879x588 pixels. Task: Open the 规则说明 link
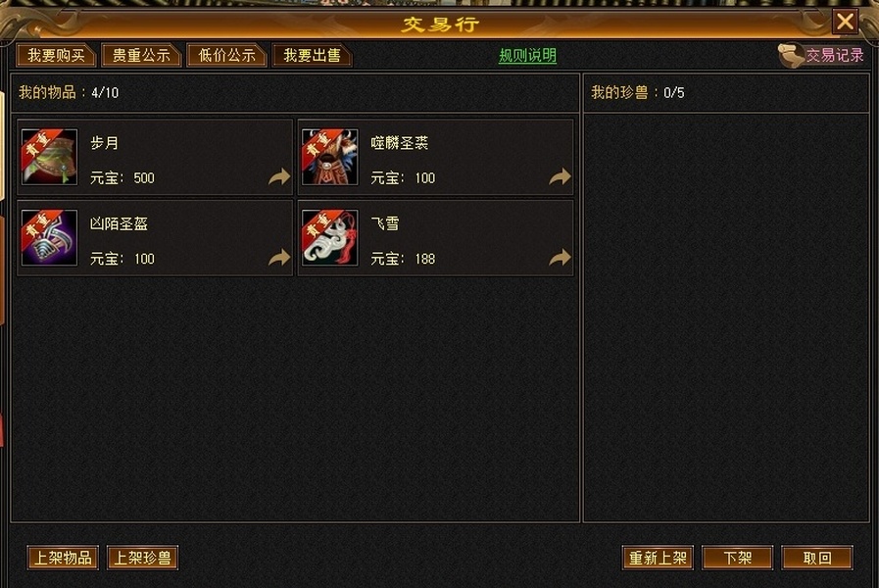point(527,56)
